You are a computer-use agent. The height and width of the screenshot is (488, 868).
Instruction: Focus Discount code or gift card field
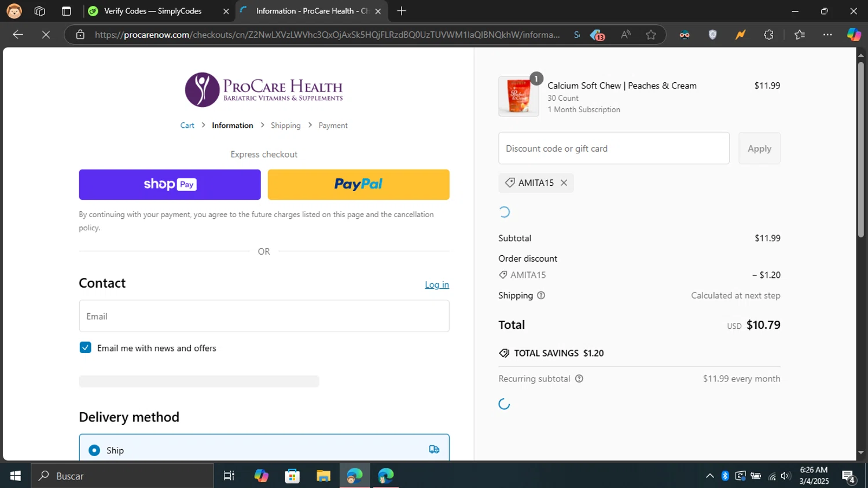pos(614,148)
